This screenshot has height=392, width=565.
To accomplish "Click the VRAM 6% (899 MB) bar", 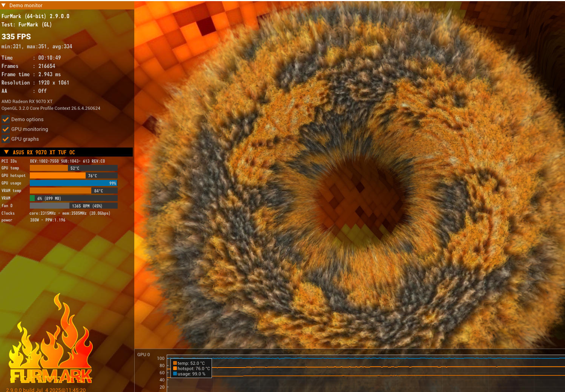I will 74,198.
